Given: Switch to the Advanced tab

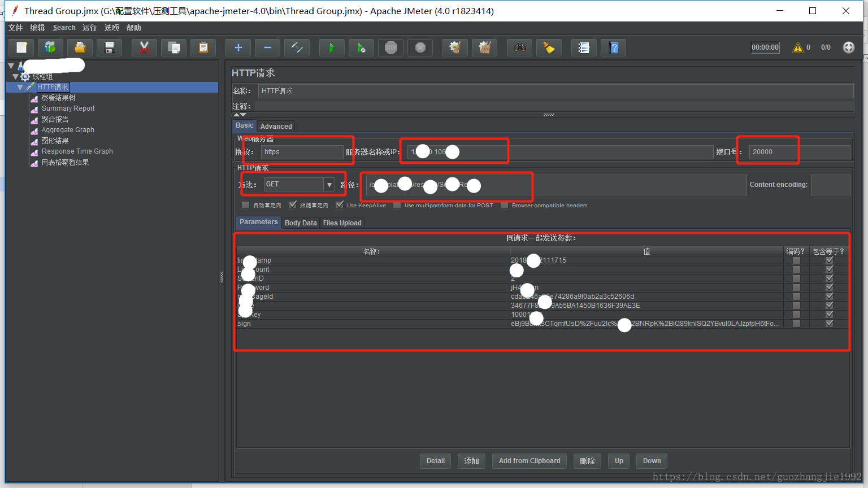Looking at the screenshot, I should (x=276, y=127).
